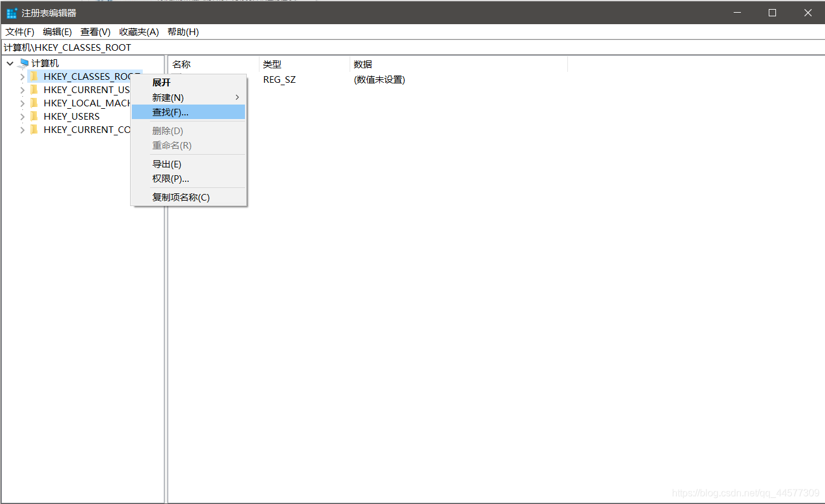The image size is (825, 504).
Task: Click the computer icon in the tree
Action: (x=24, y=63)
